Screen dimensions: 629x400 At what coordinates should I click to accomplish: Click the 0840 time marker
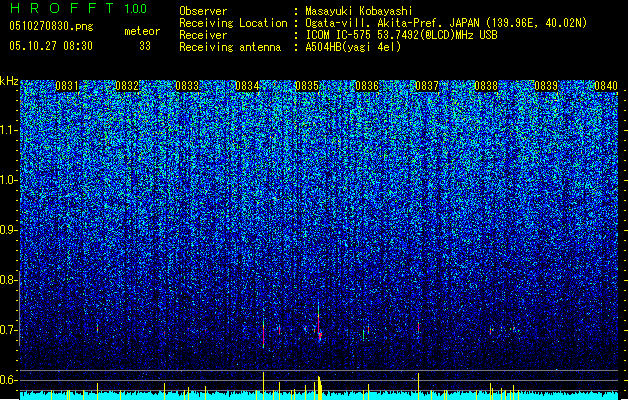pos(606,86)
